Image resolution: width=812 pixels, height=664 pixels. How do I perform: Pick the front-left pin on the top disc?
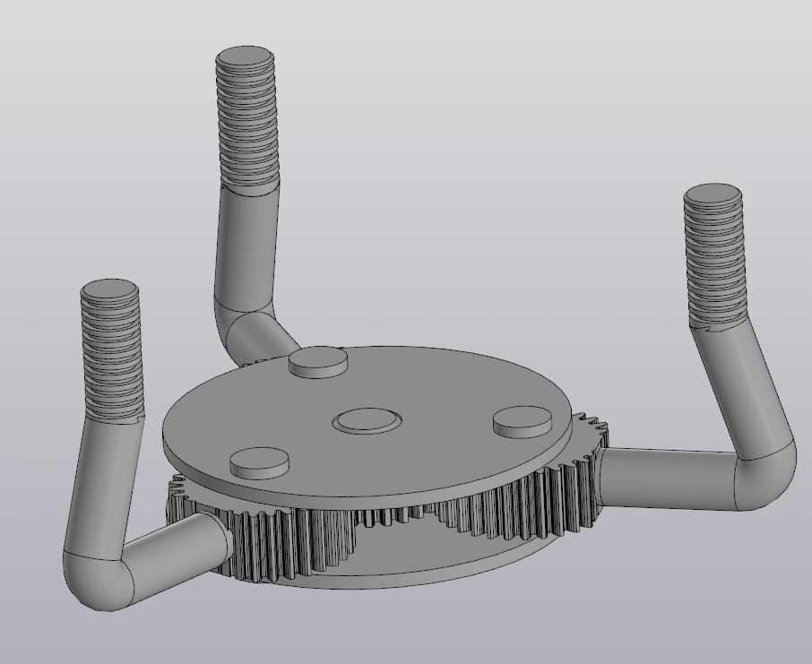click(x=260, y=461)
